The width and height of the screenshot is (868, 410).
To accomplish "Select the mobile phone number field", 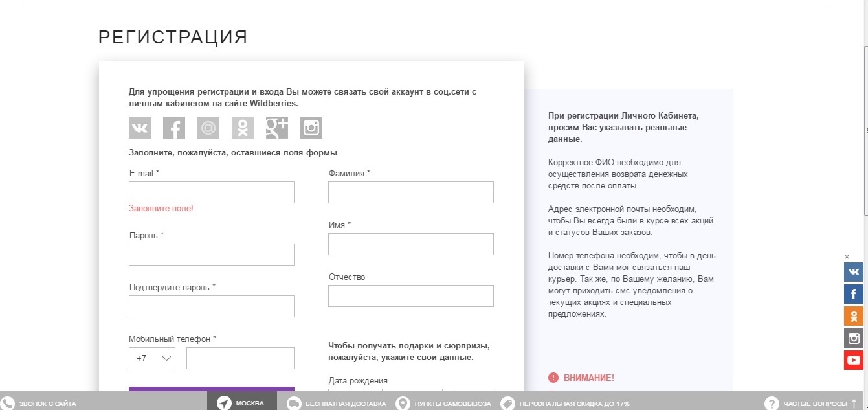I will click(x=240, y=358).
